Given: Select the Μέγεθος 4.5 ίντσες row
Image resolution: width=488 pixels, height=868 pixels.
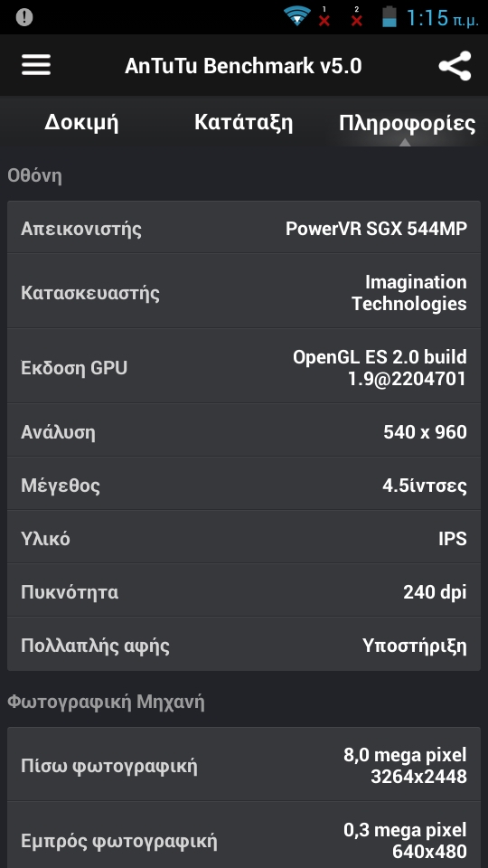Looking at the screenshot, I should (243, 485).
